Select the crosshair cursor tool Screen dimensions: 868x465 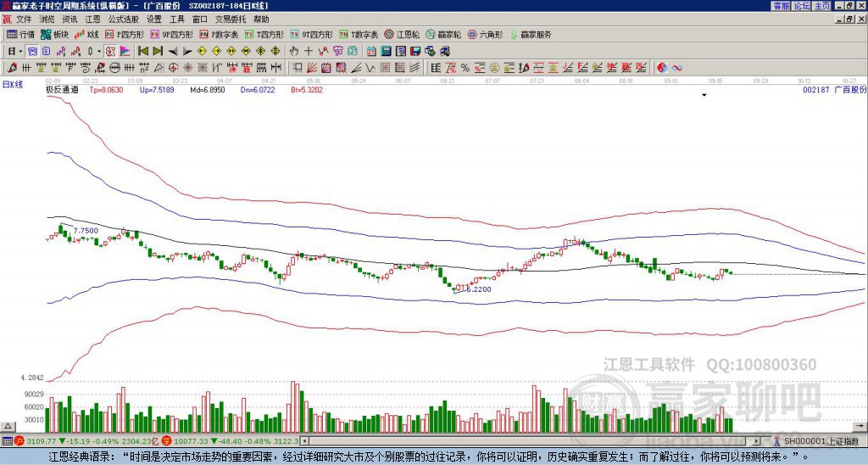click(309, 52)
